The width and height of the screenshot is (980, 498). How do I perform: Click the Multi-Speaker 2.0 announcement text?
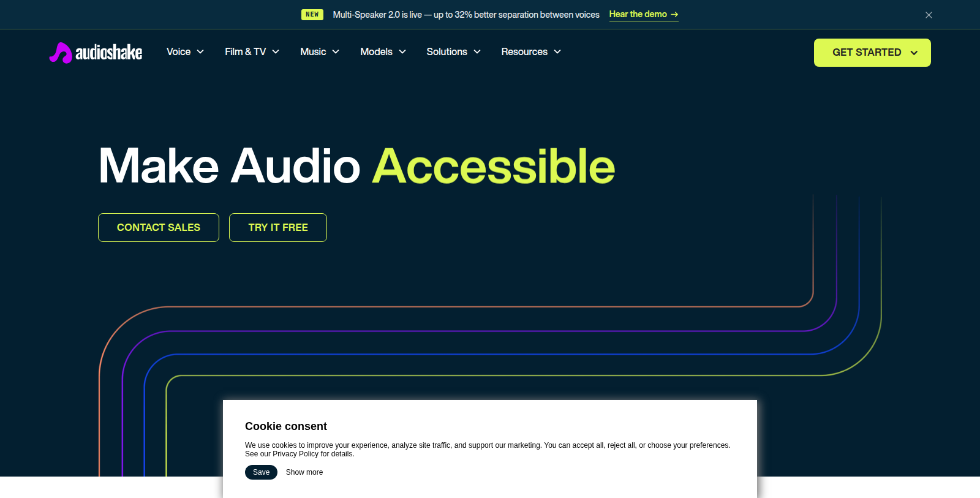[466, 15]
